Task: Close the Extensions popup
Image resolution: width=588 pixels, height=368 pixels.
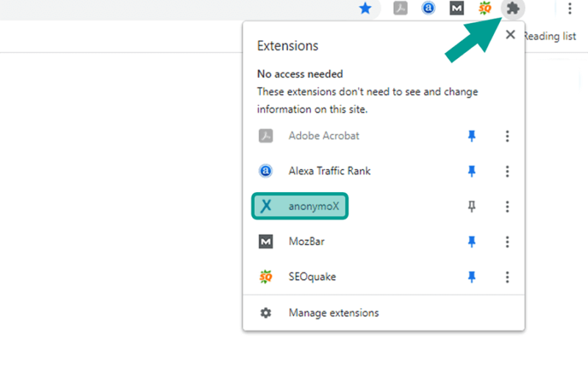Action: coord(510,35)
